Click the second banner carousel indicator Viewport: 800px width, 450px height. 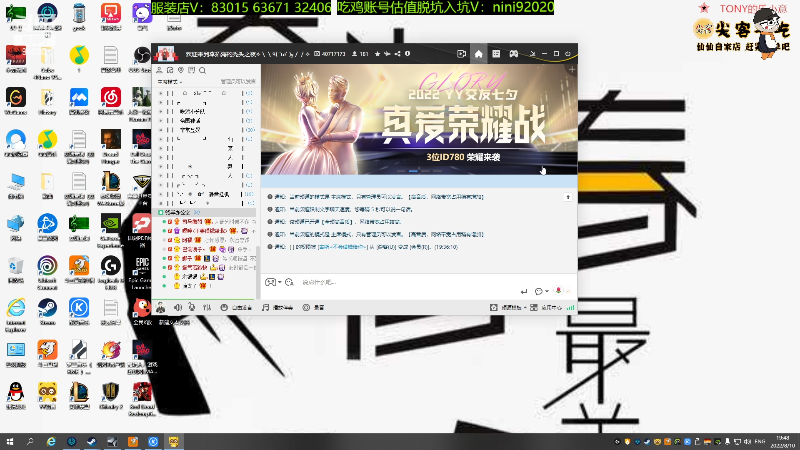click(413, 171)
